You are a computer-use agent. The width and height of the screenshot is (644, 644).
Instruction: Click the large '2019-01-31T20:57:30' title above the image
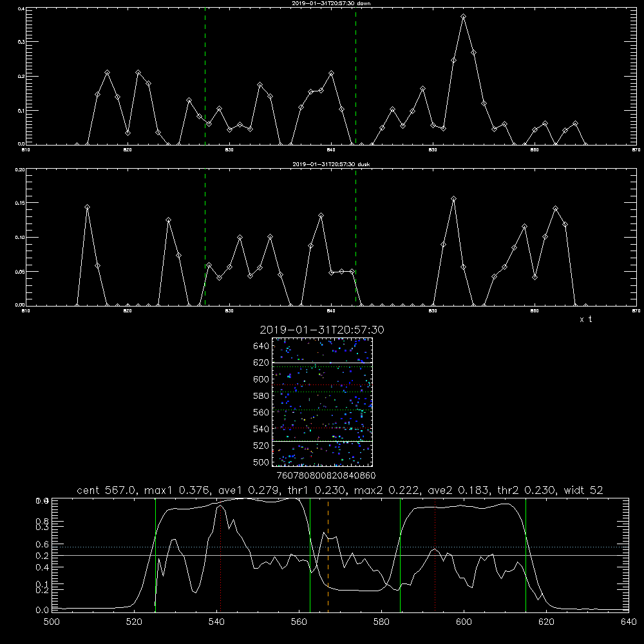click(x=322, y=330)
